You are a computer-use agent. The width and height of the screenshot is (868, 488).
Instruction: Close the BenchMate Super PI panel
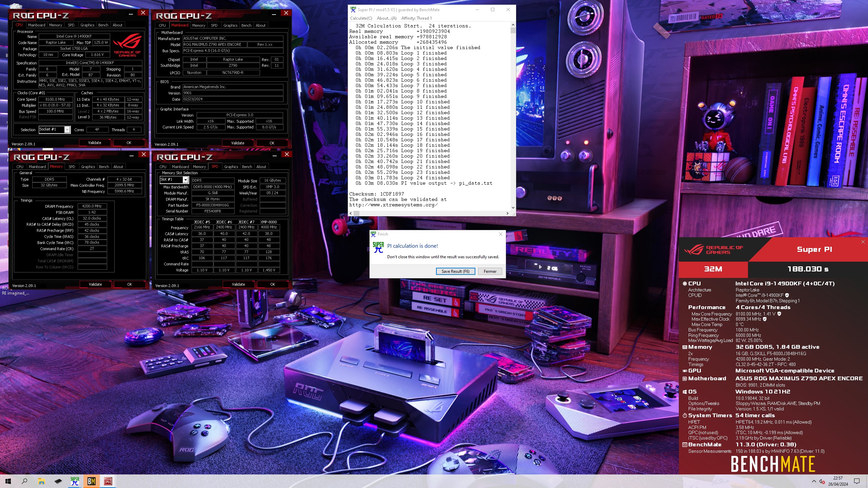[863, 242]
